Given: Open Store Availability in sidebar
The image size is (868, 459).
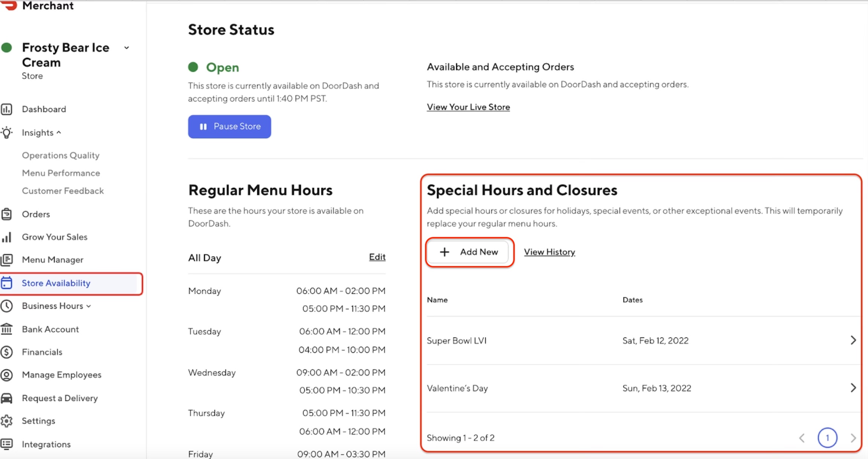Looking at the screenshot, I should [56, 283].
